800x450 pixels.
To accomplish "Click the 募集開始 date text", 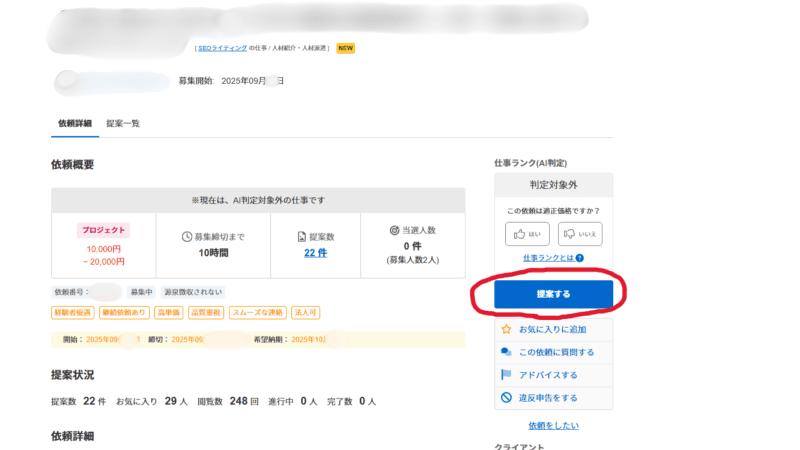I will [x=231, y=81].
